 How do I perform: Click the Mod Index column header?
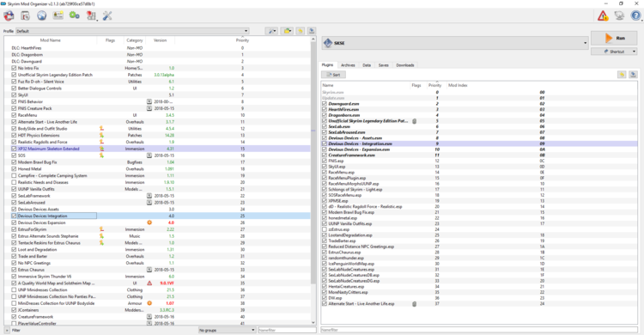(458, 85)
